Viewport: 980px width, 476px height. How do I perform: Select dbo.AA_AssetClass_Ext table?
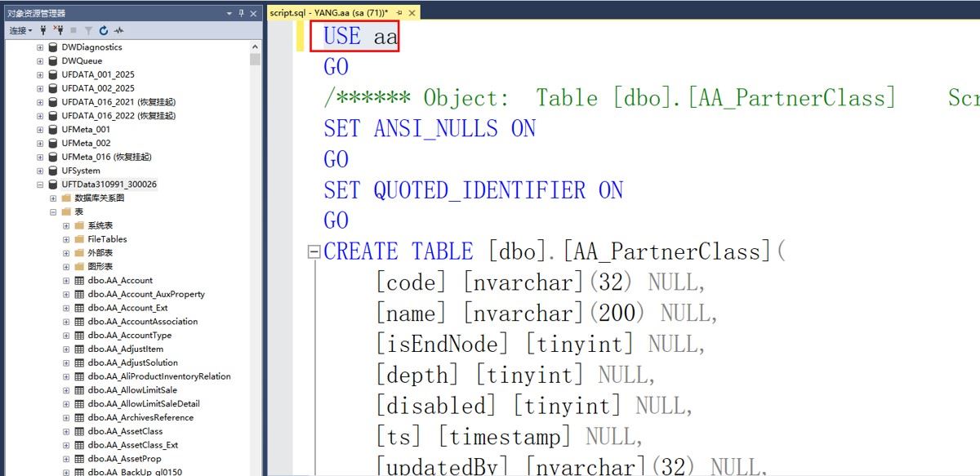click(x=133, y=445)
